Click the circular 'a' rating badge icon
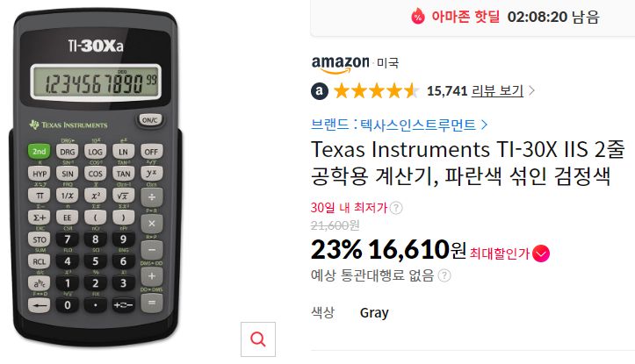The width and height of the screenshot is (635, 364). [x=320, y=91]
